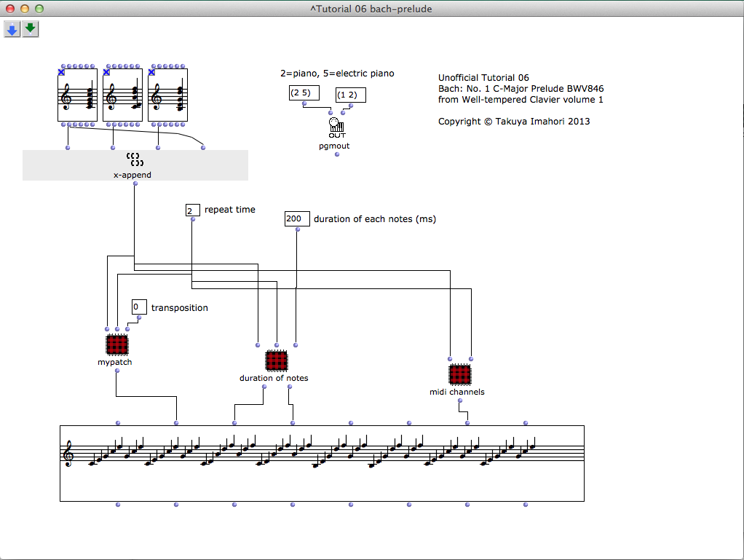744x560 pixels.
Task: Click the transposition value box
Action: click(x=139, y=307)
